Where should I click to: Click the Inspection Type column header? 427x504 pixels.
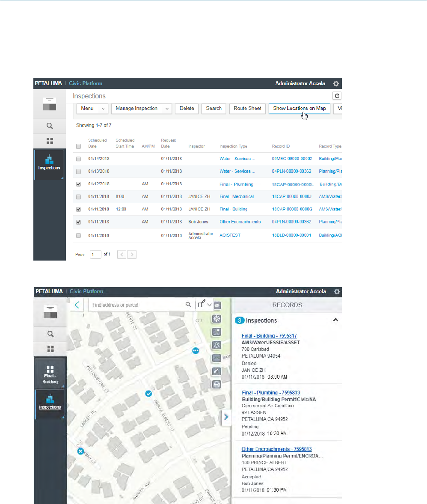point(233,146)
